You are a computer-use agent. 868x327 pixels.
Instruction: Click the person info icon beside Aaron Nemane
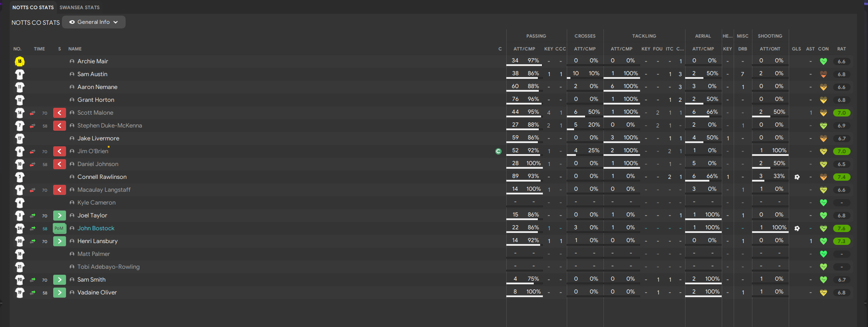pyautogui.click(x=72, y=87)
